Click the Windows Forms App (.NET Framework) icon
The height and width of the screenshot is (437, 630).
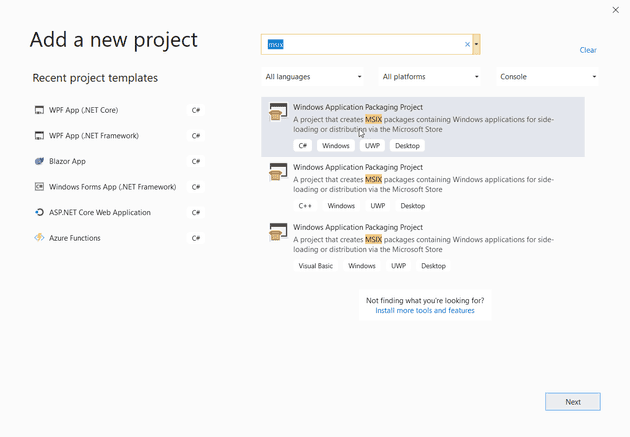click(39, 187)
